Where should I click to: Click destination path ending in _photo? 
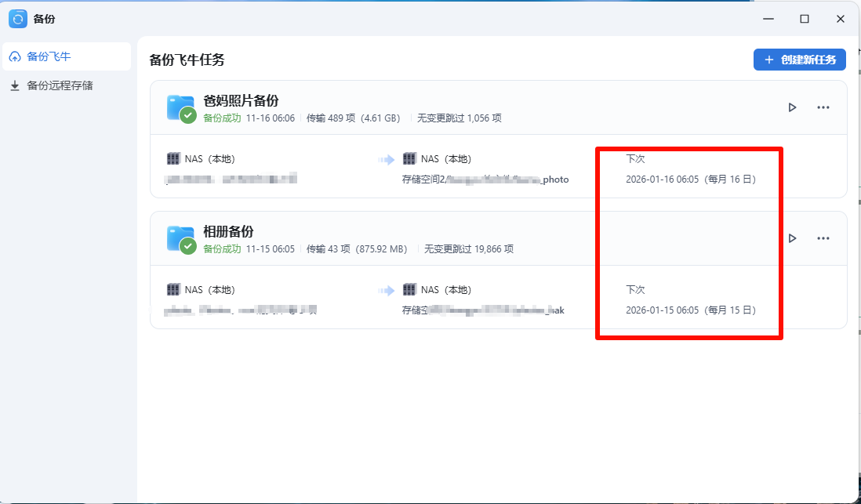pyautogui.click(x=485, y=179)
